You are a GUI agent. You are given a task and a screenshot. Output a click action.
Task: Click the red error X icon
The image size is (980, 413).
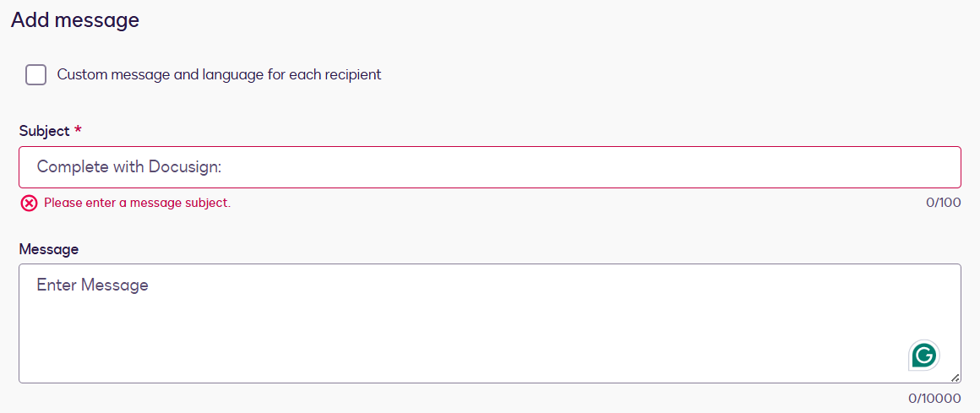(x=30, y=203)
